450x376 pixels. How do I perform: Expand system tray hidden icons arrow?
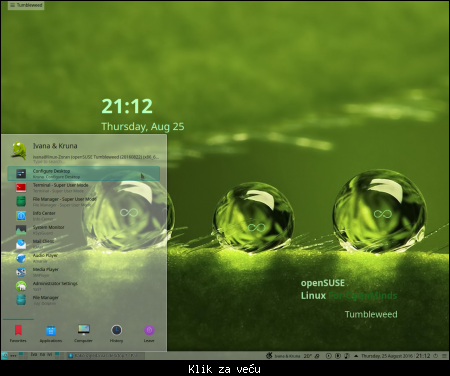pyautogui.click(x=356, y=356)
